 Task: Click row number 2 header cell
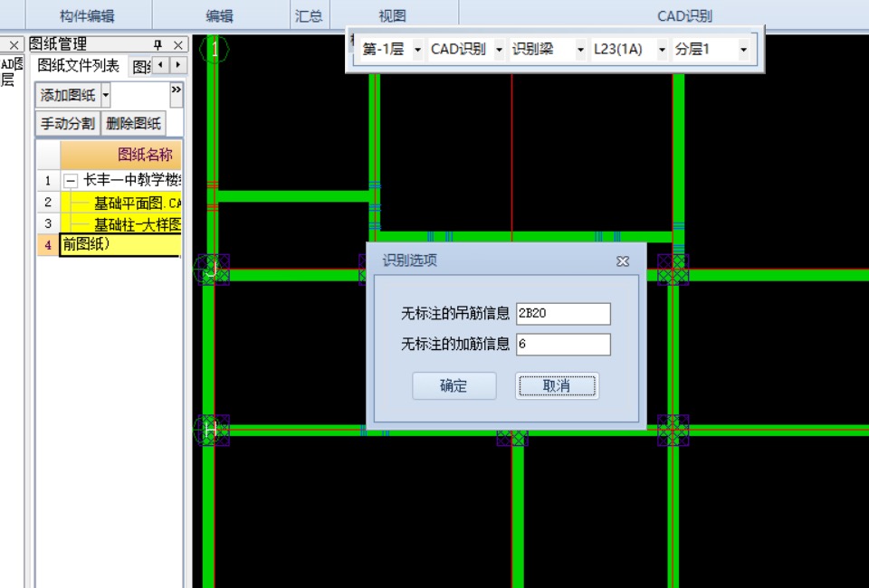point(48,203)
